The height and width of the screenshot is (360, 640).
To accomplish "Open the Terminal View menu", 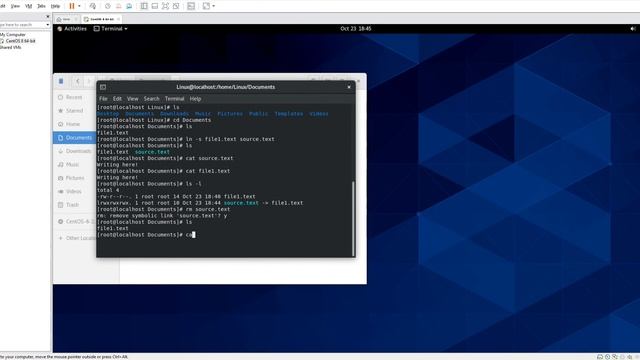I will (x=133, y=99).
